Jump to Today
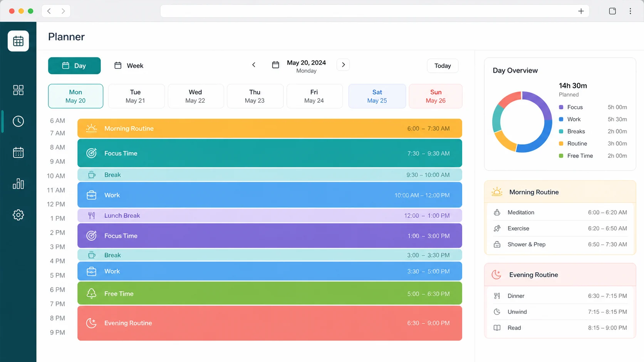 [443, 66]
